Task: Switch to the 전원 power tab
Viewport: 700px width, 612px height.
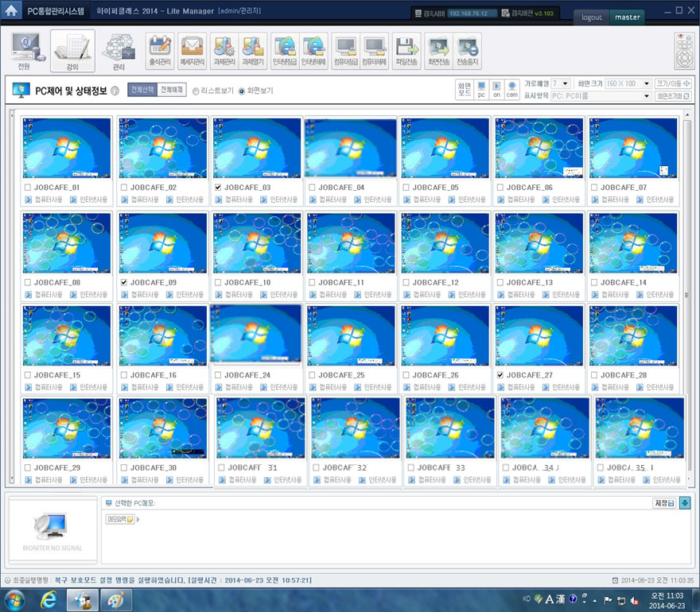Action: point(27,52)
